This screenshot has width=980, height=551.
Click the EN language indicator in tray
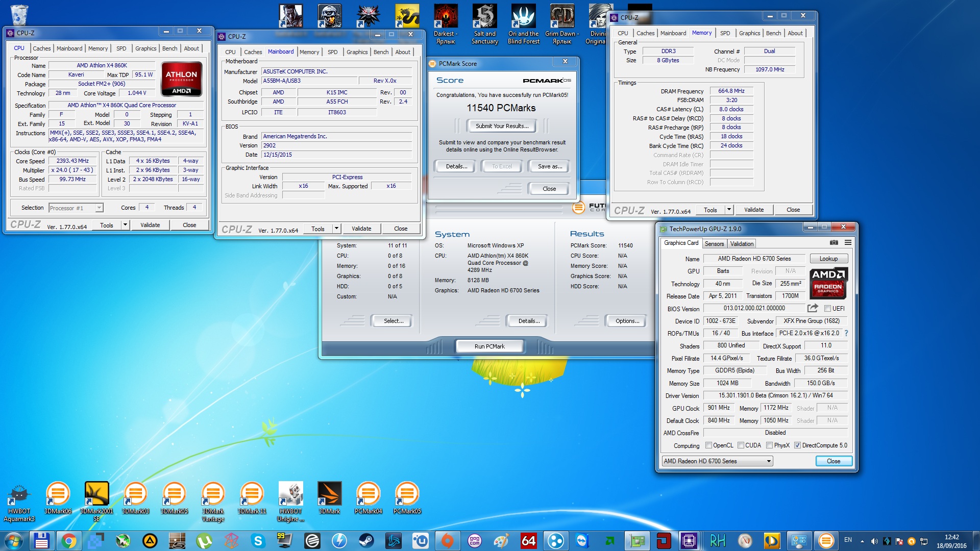click(848, 540)
